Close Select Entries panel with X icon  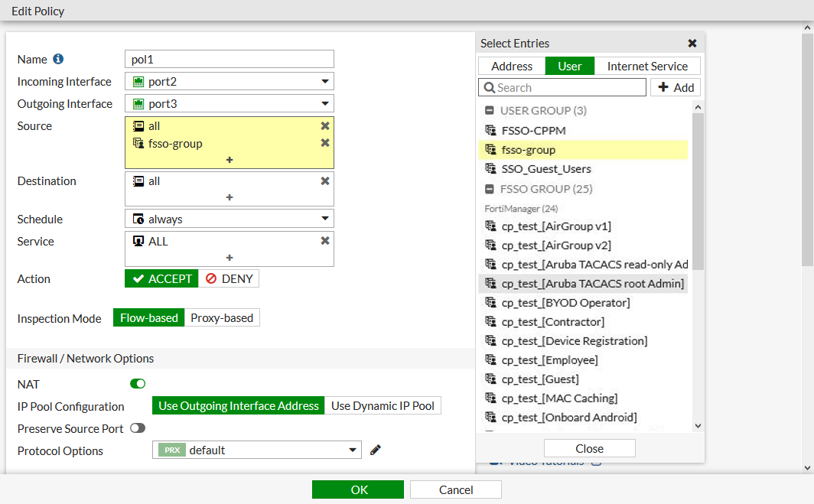point(692,44)
